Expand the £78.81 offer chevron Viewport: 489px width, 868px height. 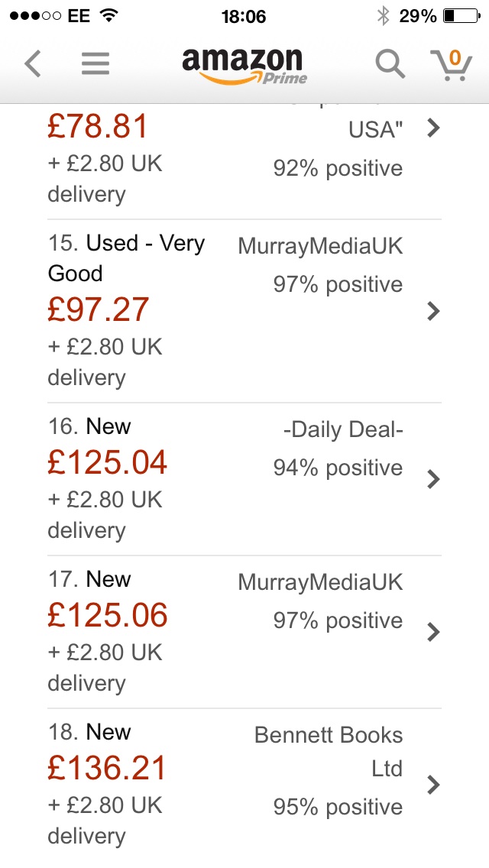[x=433, y=128]
